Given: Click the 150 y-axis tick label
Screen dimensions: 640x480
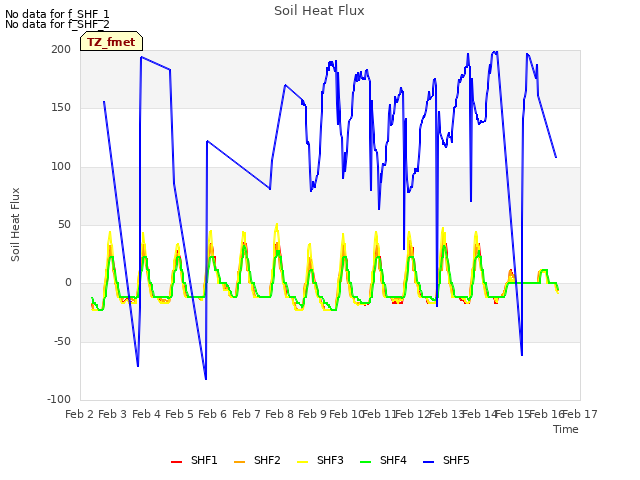Looking at the screenshot, I should (x=61, y=108).
